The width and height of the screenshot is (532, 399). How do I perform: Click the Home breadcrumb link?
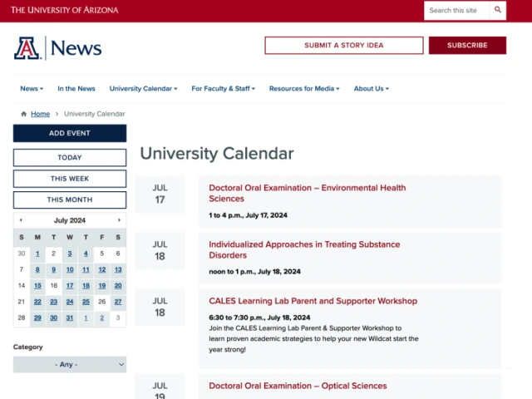[41, 114]
